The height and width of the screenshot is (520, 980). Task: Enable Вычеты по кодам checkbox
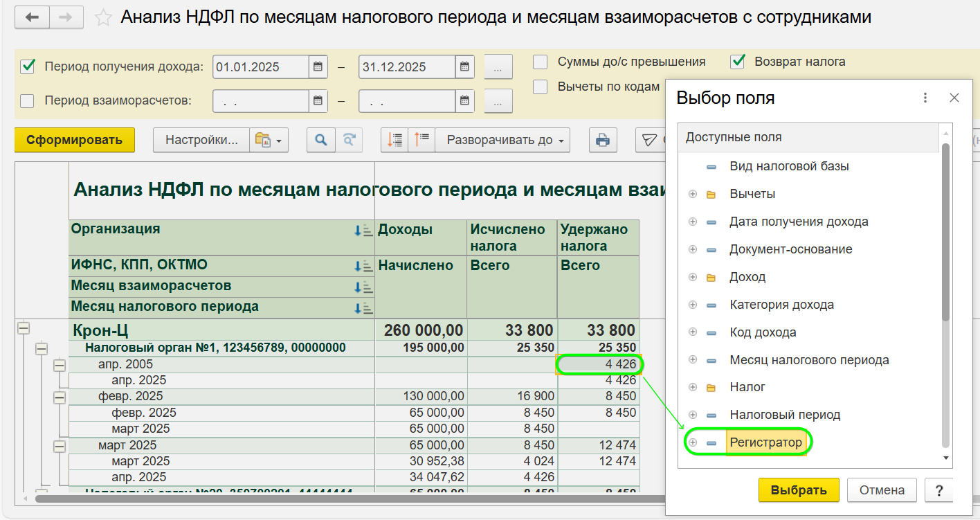(x=541, y=87)
